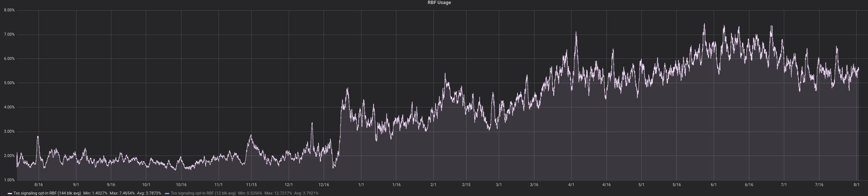868x196 pixels.
Task: Click the 4.00% y-axis label
Action: pyautogui.click(x=9, y=107)
